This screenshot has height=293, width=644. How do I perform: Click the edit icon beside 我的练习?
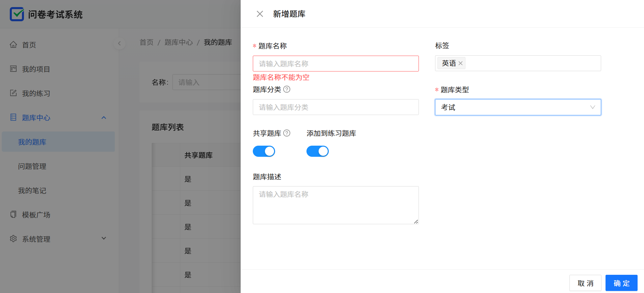point(13,93)
